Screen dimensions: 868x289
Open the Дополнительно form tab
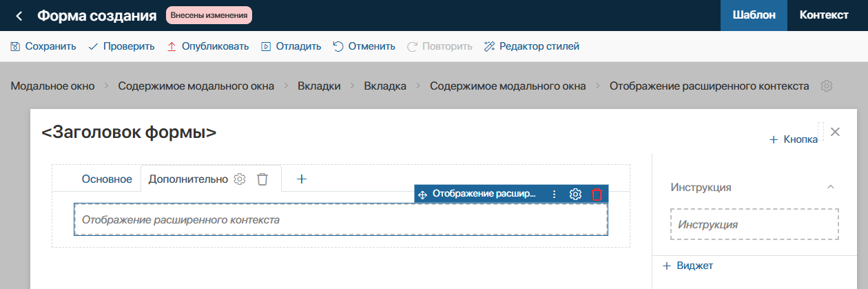pos(188,179)
